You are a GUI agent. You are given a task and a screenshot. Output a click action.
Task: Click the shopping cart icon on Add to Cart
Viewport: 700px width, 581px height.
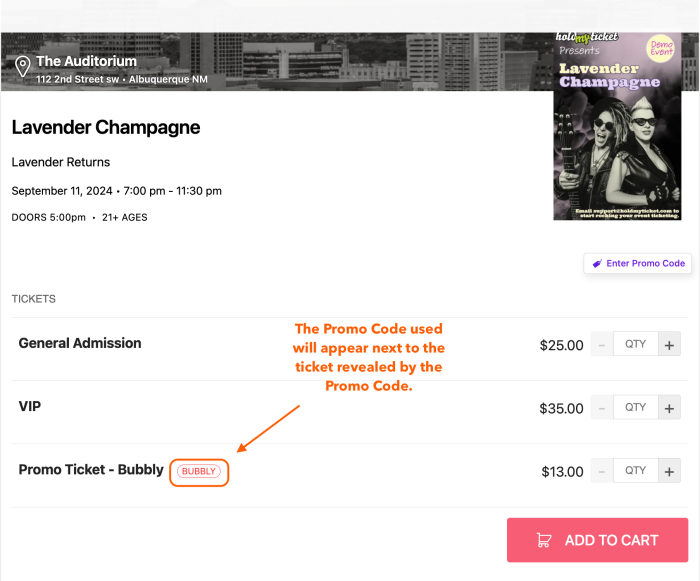click(544, 540)
